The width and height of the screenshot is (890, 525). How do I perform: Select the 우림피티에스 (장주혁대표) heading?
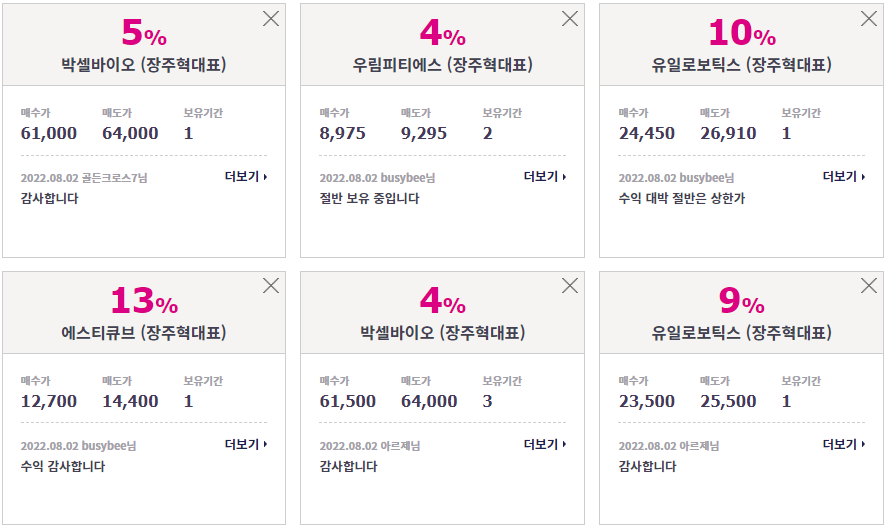442,65
